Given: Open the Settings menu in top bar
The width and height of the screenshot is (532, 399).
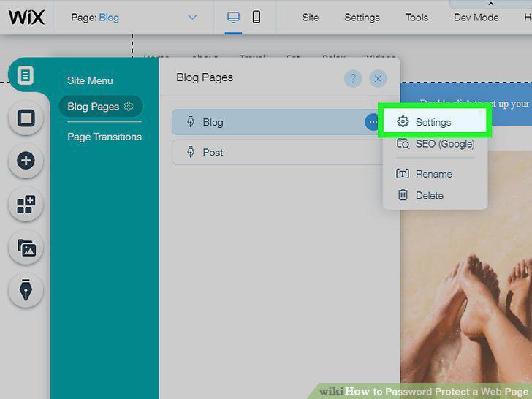Looking at the screenshot, I should point(362,18).
